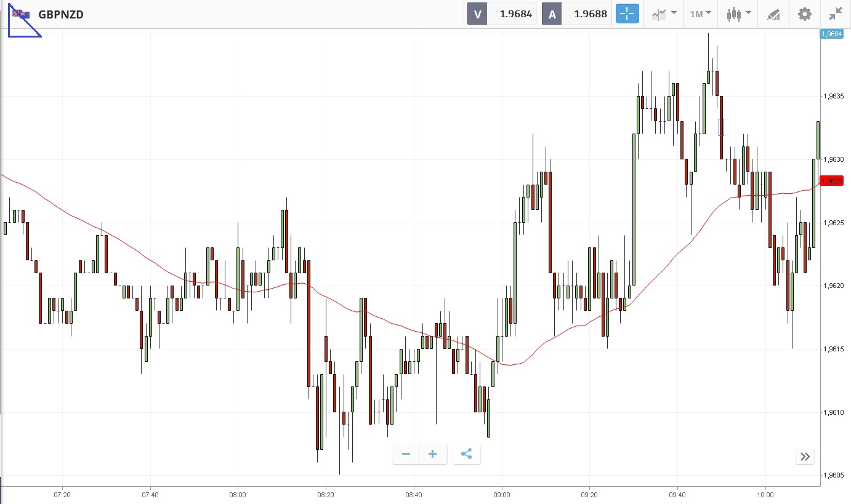Open the compare chart dropdown

[664, 14]
